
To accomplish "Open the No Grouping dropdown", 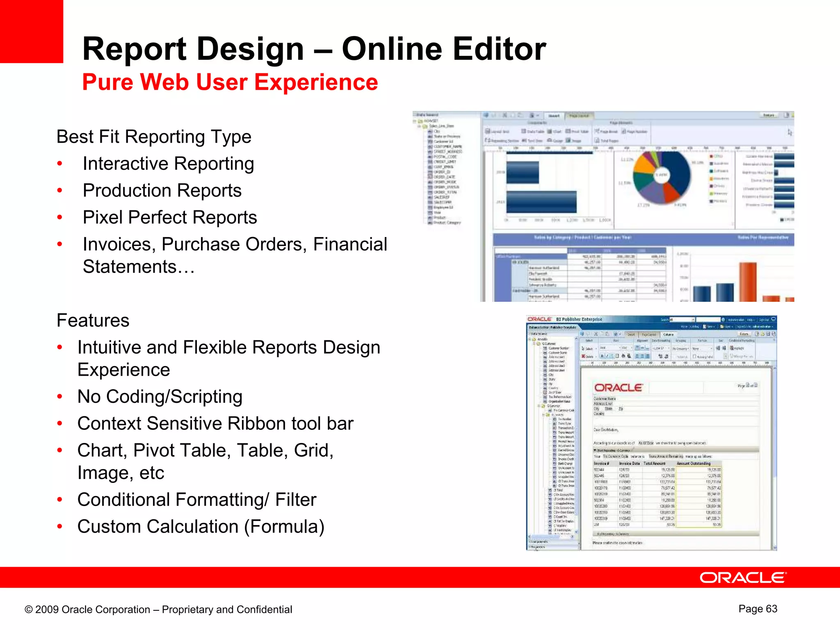I will (680, 348).
